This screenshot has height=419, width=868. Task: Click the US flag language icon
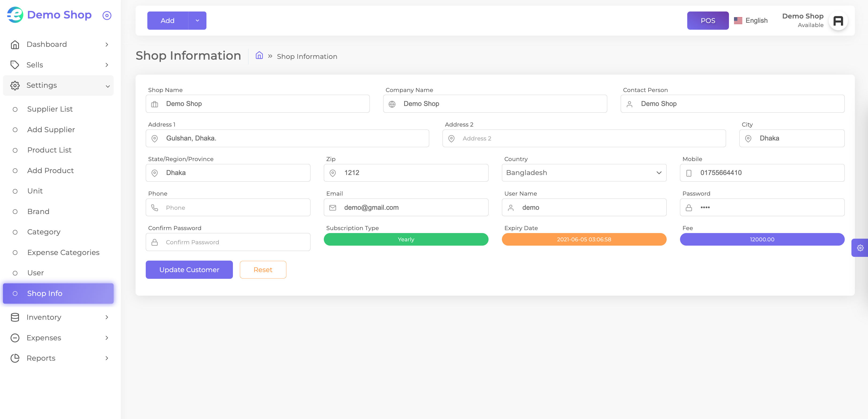point(738,21)
